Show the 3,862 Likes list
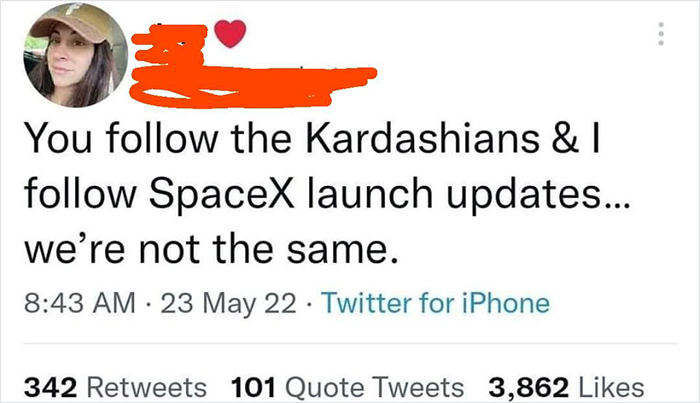The width and height of the screenshot is (700, 403). click(566, 386)
